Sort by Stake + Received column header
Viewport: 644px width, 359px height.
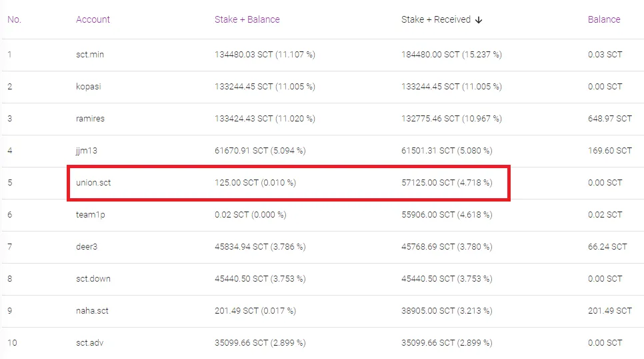tap(435, 19)
